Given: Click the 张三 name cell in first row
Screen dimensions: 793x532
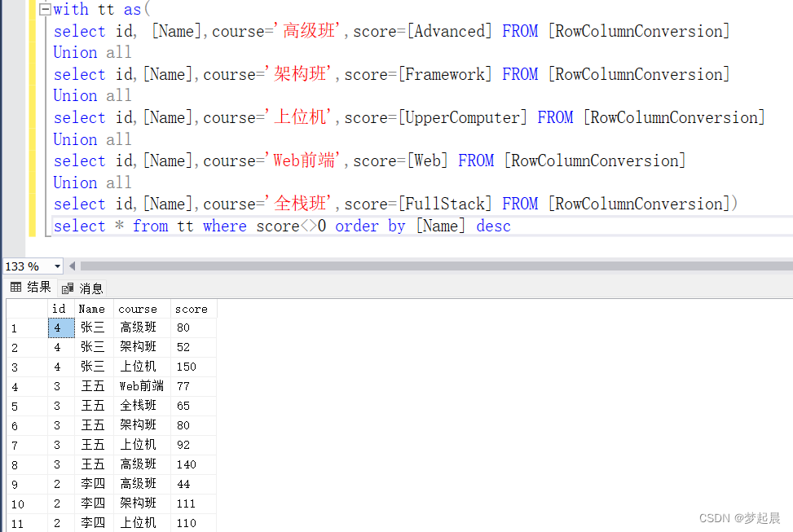Looking at the screenshot, I should click(x=92, y=328).
